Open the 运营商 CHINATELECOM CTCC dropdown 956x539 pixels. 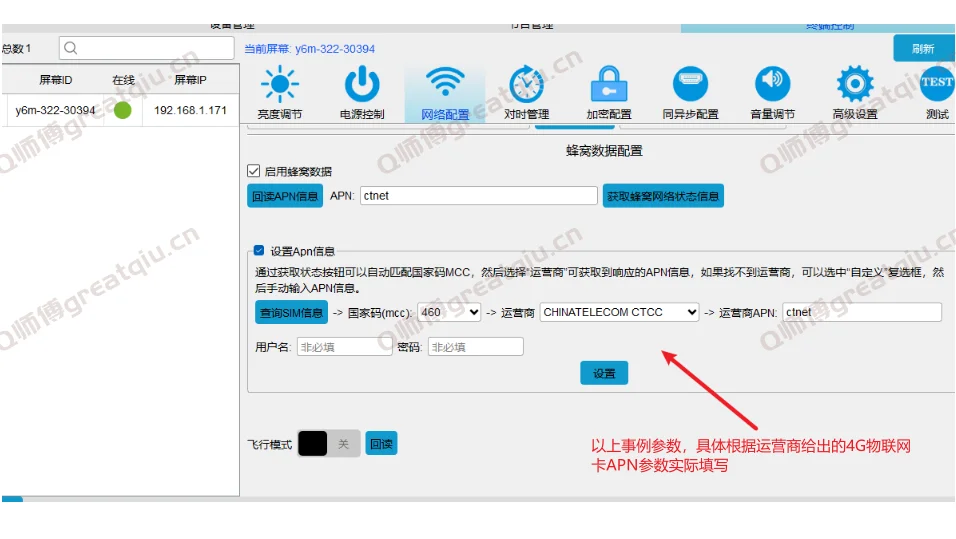619,312
